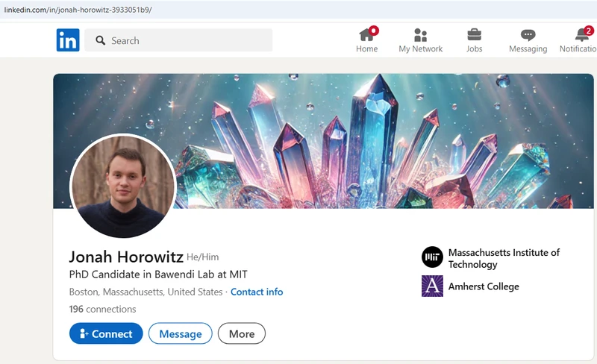The image size is (597, 364).
Task: Expand the More options button
Action: point(241,333)
